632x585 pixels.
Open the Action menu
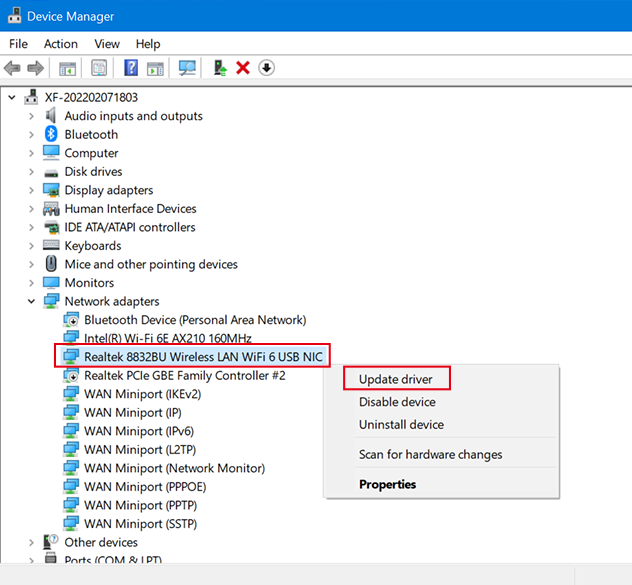click(60, 44)
